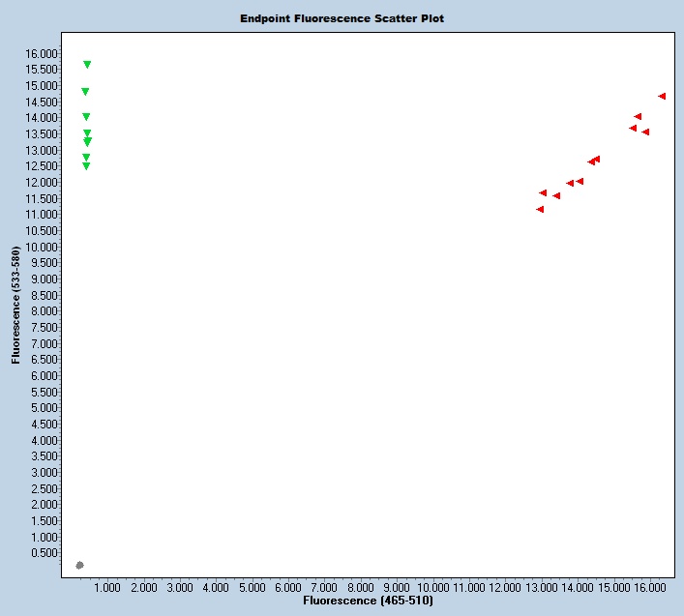Select the green triangle near 14.800 on the Y axis

click(85, 92)
